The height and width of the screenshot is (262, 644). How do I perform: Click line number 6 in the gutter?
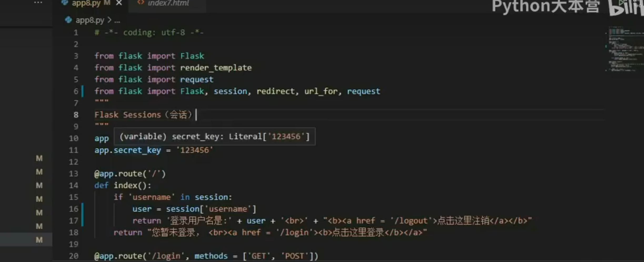pyautogui.click(x=76, y=91)
